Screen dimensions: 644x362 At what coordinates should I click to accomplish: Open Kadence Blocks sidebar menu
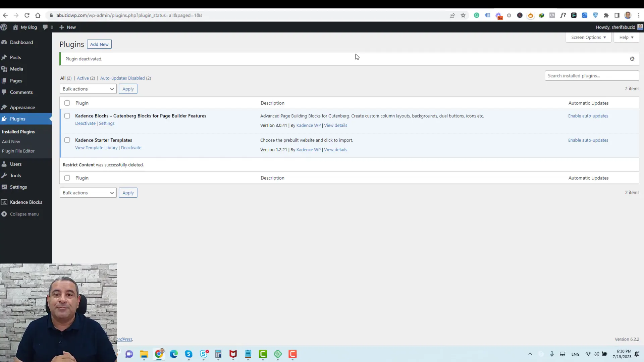pos(26,202)
